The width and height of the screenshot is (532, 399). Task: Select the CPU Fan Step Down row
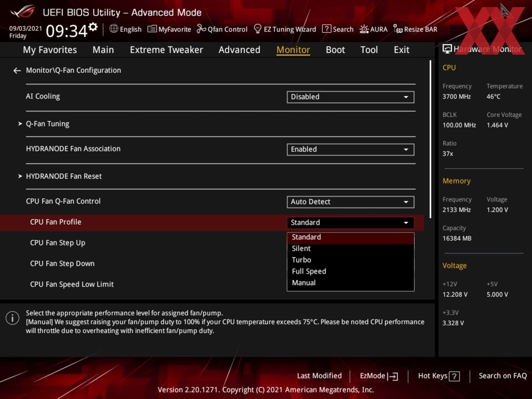pyautogui.click(x=211, y=264)
